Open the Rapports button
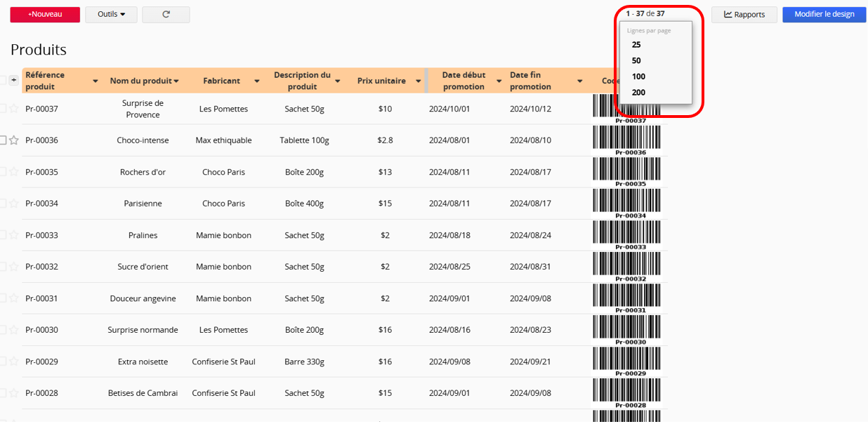This screenshot has width=868, height=424. pos(744,14)
